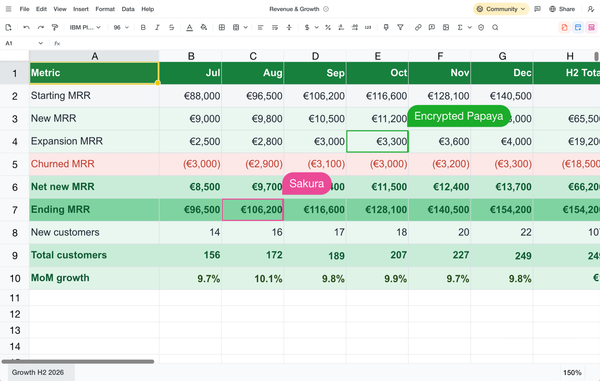
Task: Toggle strikethrough formatting
Action: (x=171, y=27)
